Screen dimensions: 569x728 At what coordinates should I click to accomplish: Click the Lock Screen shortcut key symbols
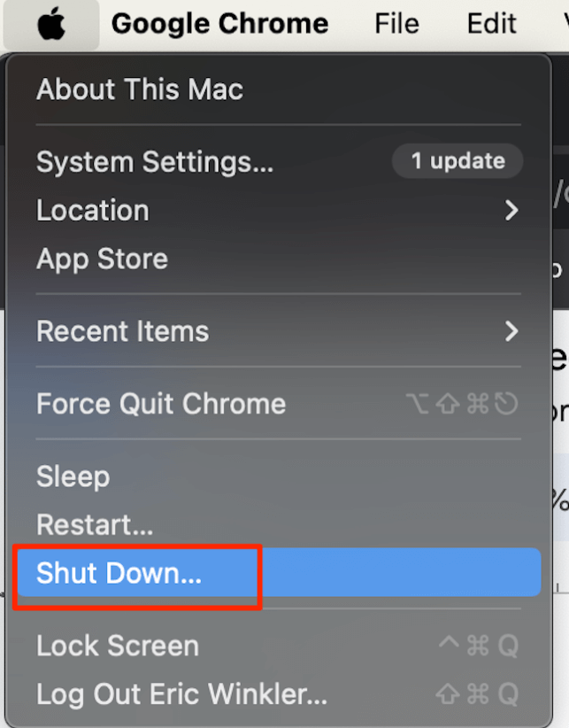coord(479,646)
